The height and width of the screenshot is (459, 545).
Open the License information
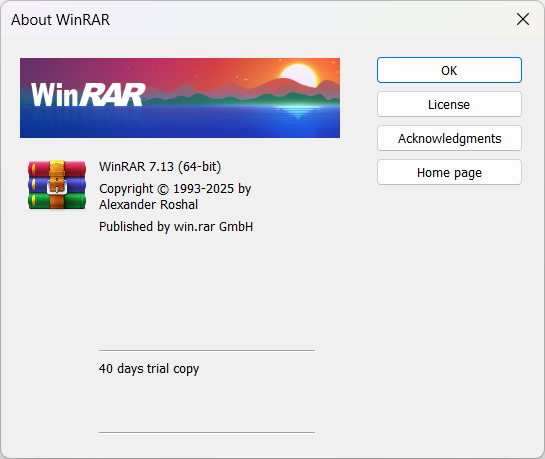tap(449, 104)
